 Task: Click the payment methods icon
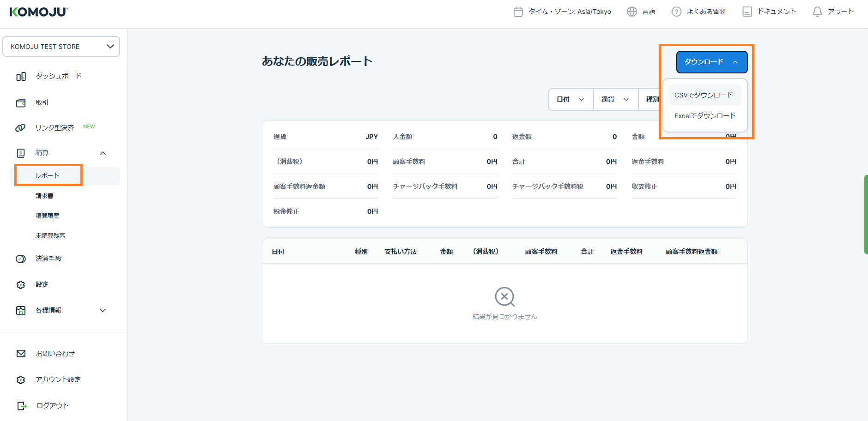21,259
